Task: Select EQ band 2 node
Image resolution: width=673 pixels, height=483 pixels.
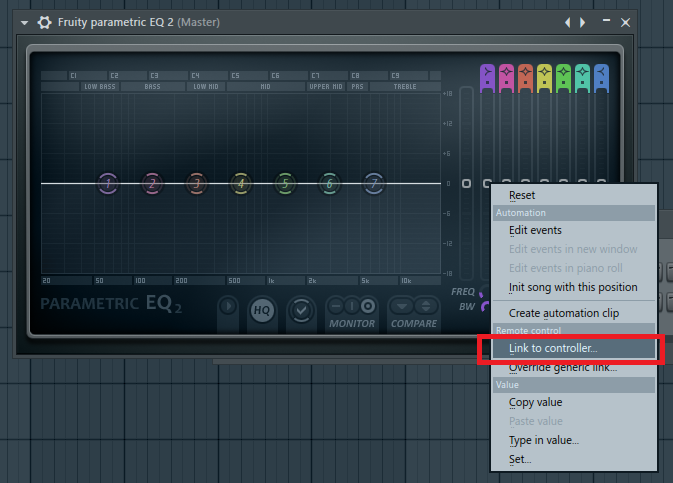Action: tap(152, 184)
